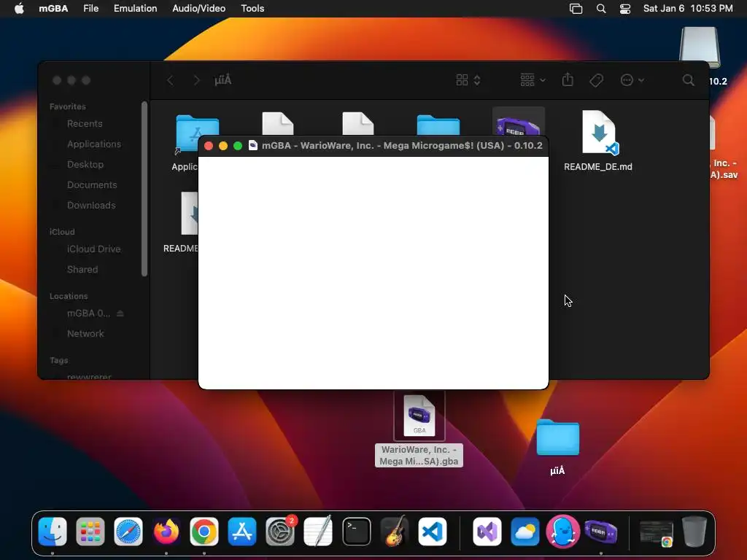
Task: Select README_DE.md file in Finder
Action: pos(598,141)
